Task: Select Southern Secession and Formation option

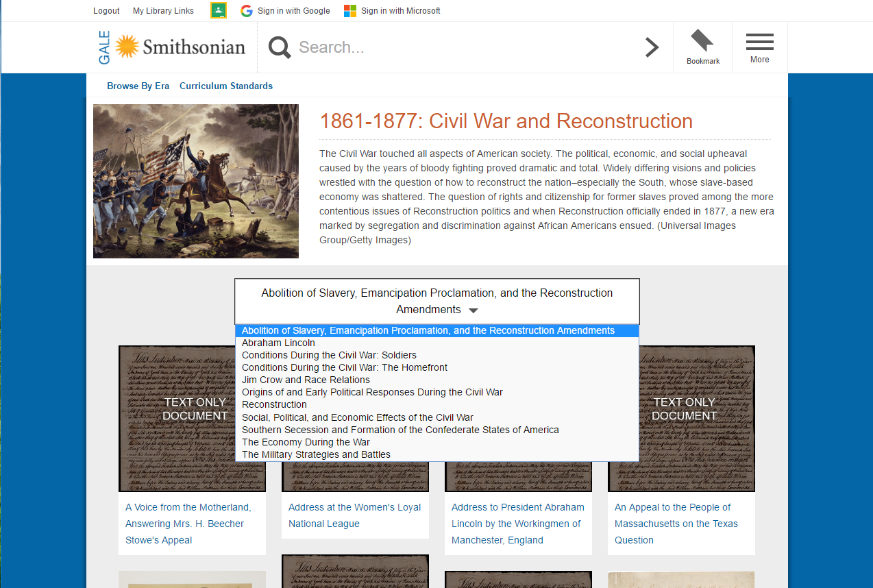Action: pyautogui.click(x=437, y=430)
